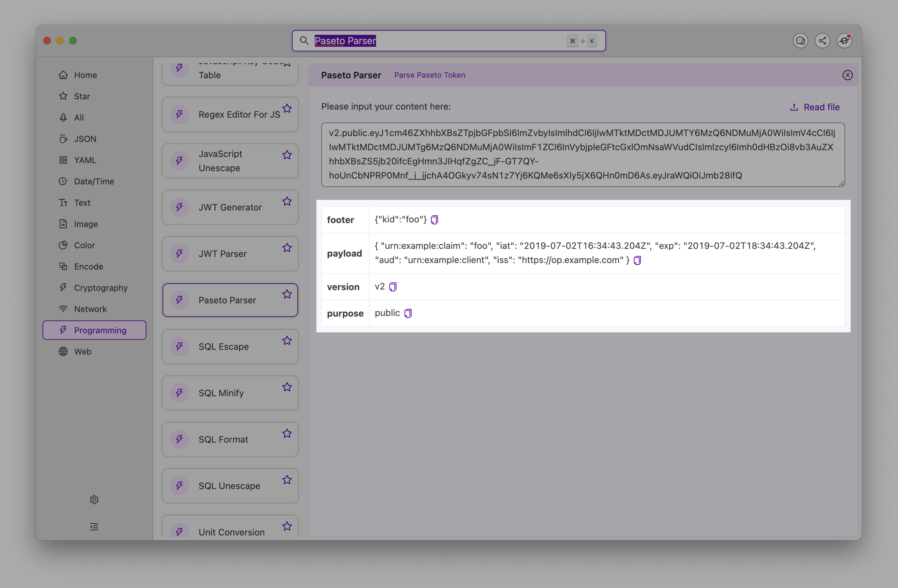898x588 pixels.
Task: Star the JWT Generator tool
Action: [287, 201]
